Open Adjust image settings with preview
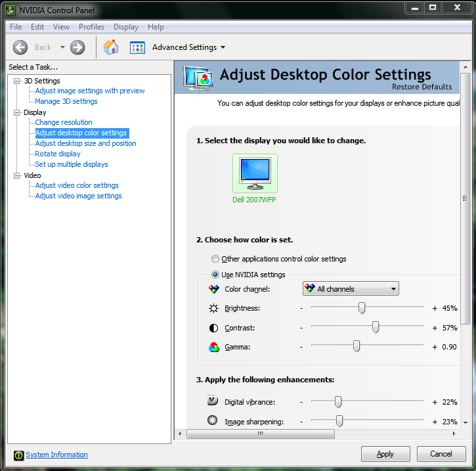 (x=90, y=91)
